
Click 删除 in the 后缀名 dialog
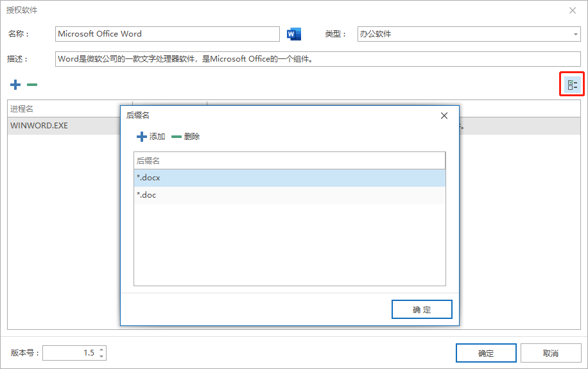(186, 137)
